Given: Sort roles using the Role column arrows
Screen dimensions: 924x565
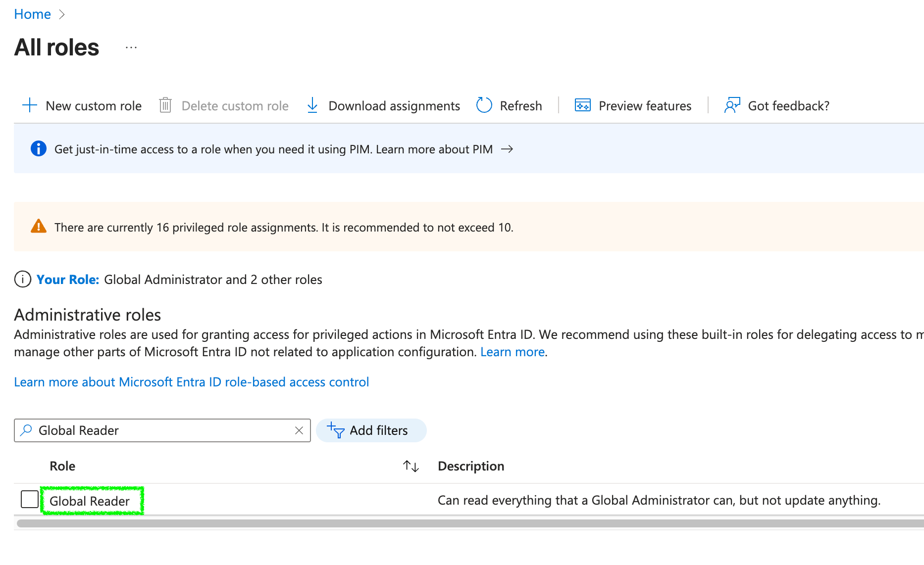Looking at the screenshot, I should point(411,466).
